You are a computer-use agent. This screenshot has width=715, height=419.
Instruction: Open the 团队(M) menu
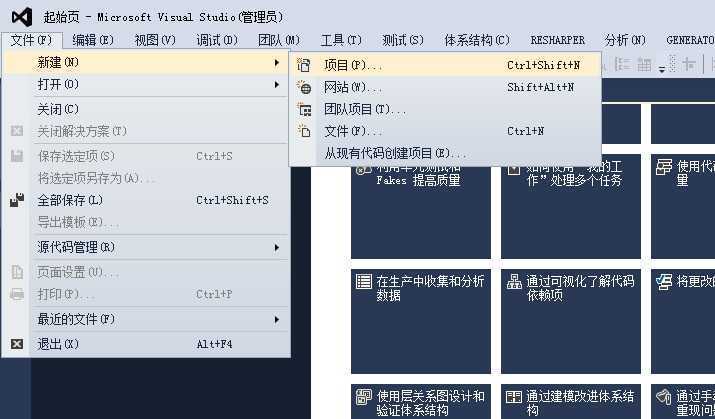(279, 40)
